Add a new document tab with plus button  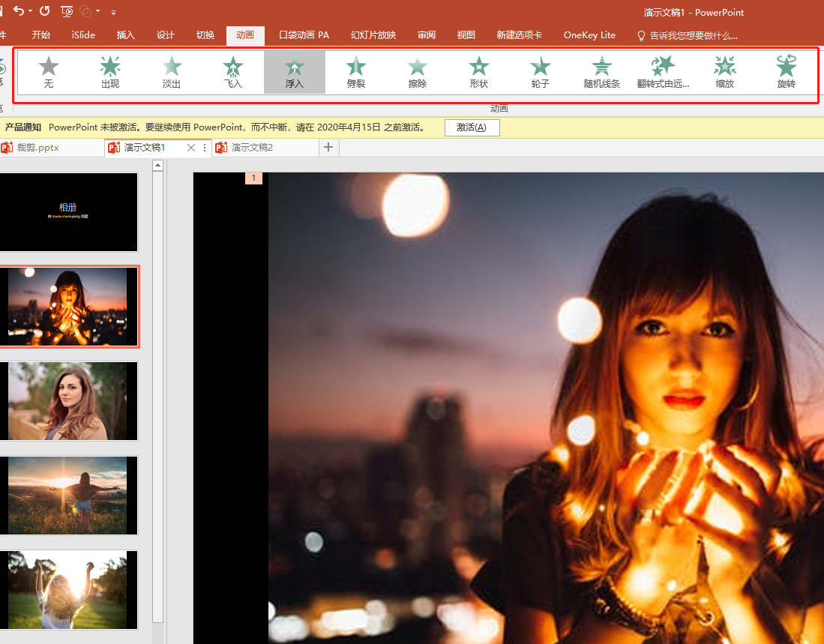328,148
